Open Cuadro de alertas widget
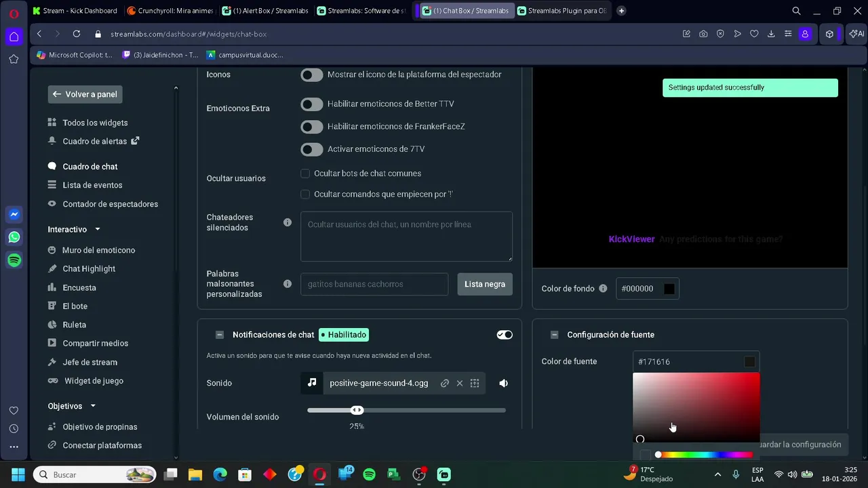868x488 pixels. click(94, 141)
